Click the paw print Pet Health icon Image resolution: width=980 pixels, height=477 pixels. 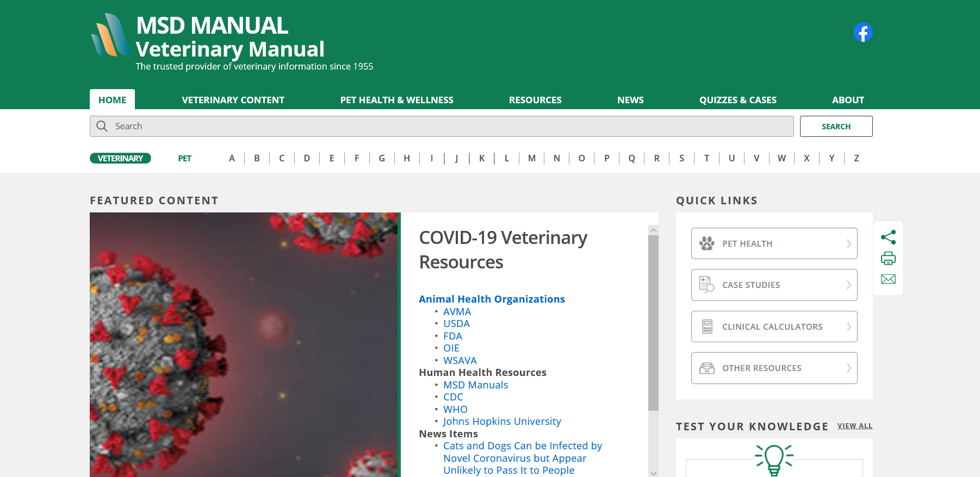[707, 243]
